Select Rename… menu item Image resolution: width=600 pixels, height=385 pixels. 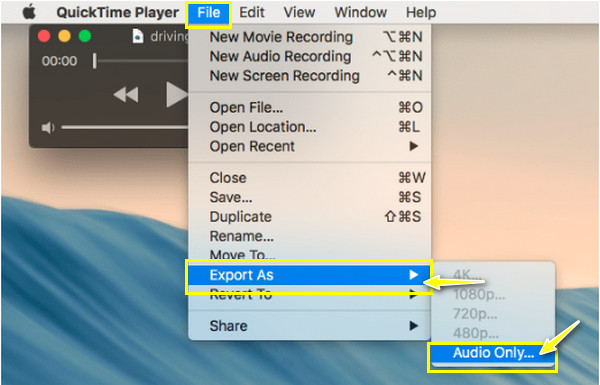pos(310,236)
